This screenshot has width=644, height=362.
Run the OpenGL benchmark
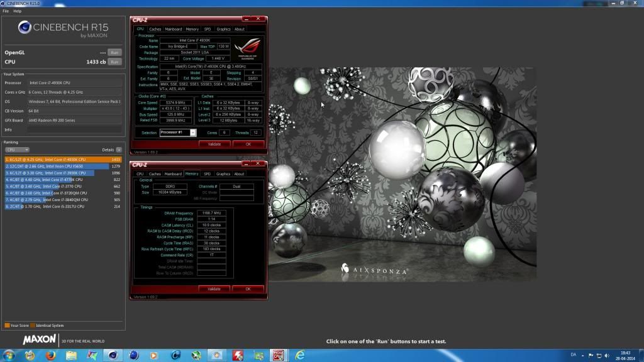click(114, 53)
